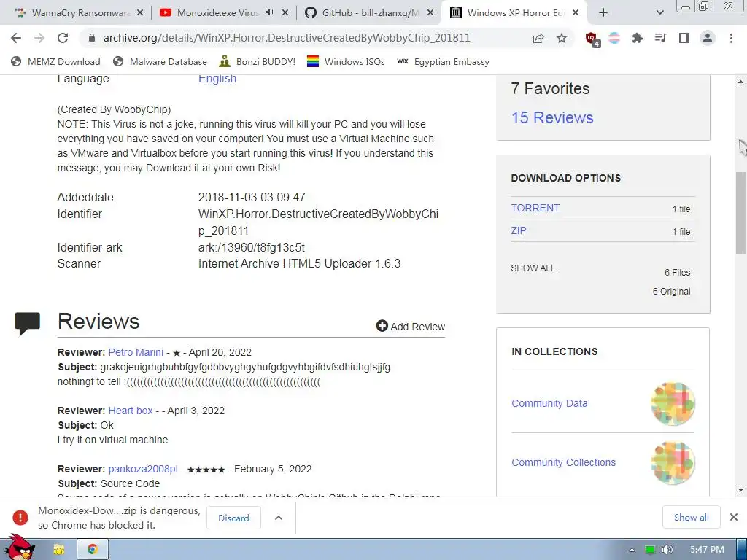This screenshot has width=747, height=560.
Task: Go back with the browser back arrow
Action: (16, 38)
